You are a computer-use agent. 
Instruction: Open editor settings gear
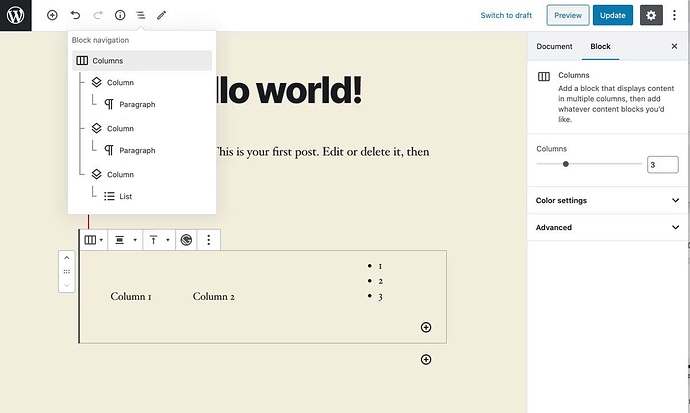(x=650, y=15)
